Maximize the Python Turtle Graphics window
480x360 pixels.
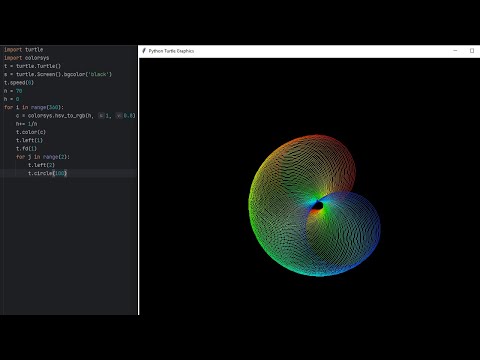(472, 51)
